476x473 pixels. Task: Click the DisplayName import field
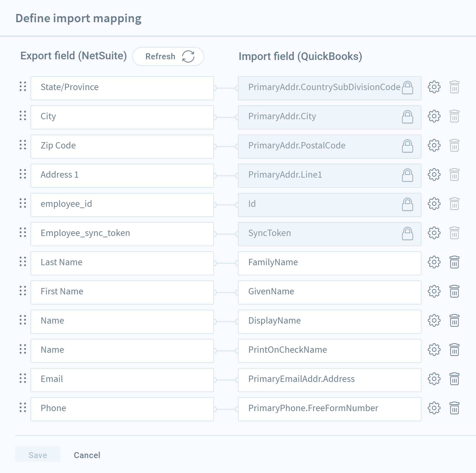point(330,322)
